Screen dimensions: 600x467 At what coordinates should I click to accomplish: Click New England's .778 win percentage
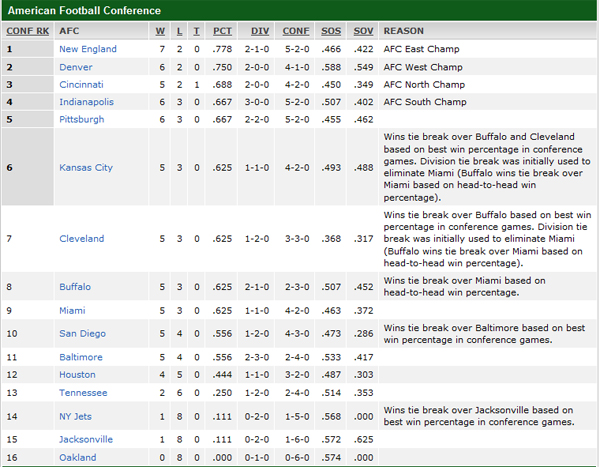tap(222, 49)
